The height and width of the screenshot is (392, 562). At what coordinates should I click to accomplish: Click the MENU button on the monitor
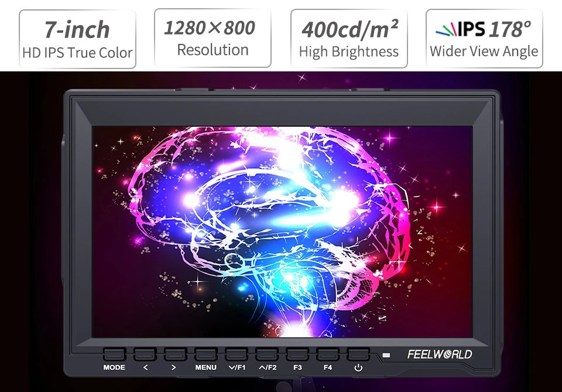(x=205, y=355)
